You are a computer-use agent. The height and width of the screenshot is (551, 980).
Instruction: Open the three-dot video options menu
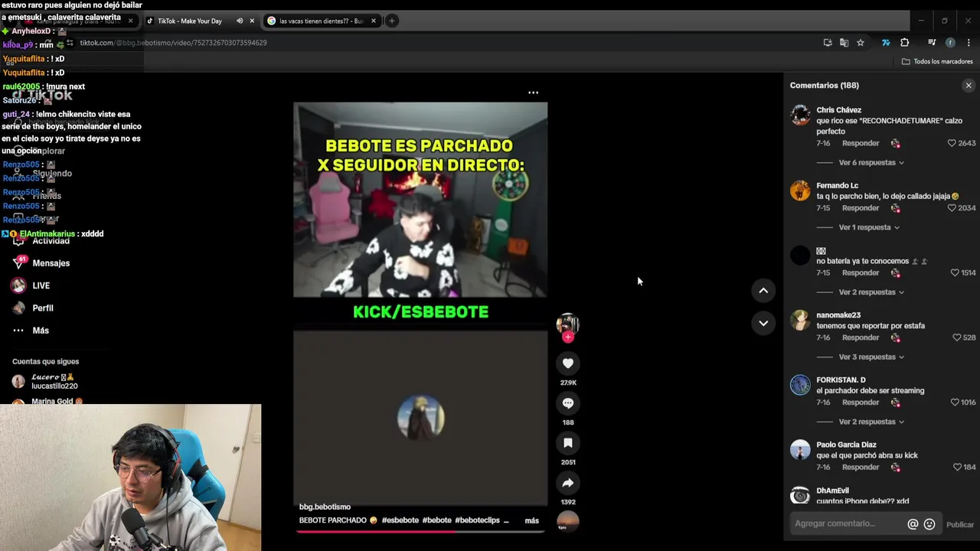(x=533, y=93)
